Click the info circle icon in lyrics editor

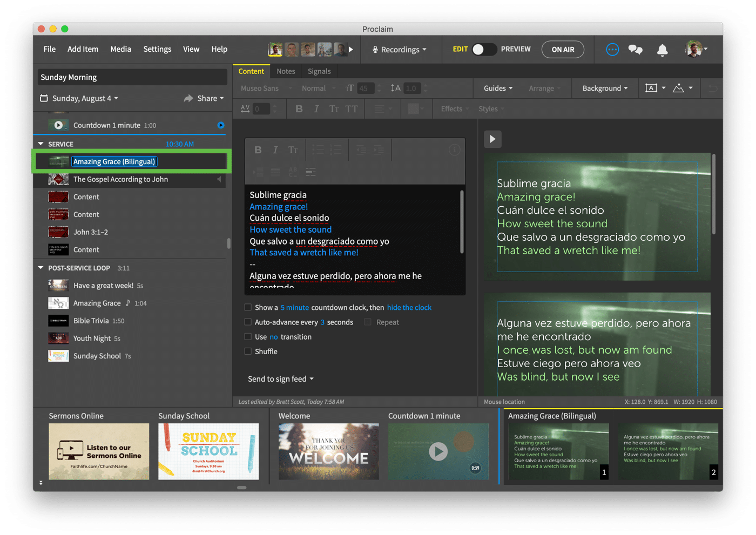455,150
